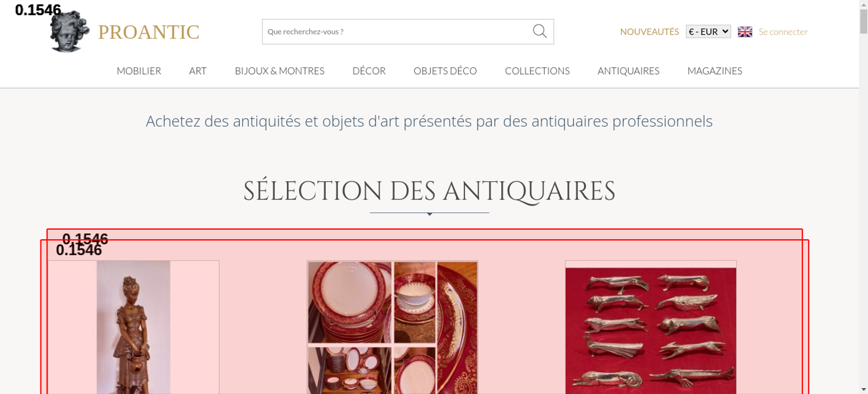Open the silver animal knife rests listing
Viewport: 868px width, 394px height.
pyautogui.click(x=651, y=327)
